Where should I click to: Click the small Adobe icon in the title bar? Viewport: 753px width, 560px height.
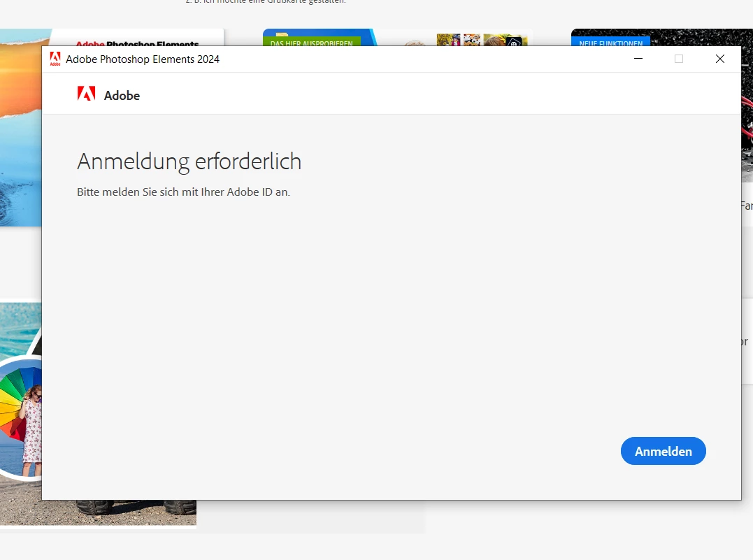click(55, 59)
